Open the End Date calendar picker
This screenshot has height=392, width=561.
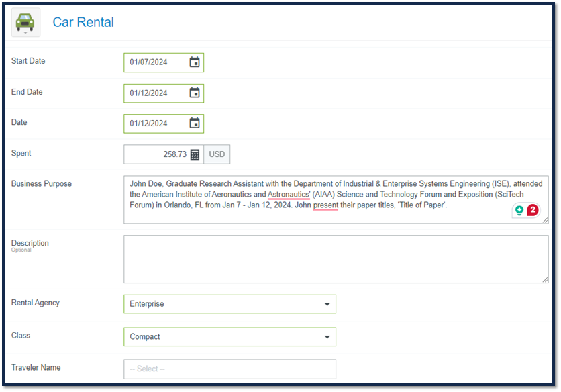(195, 93)
